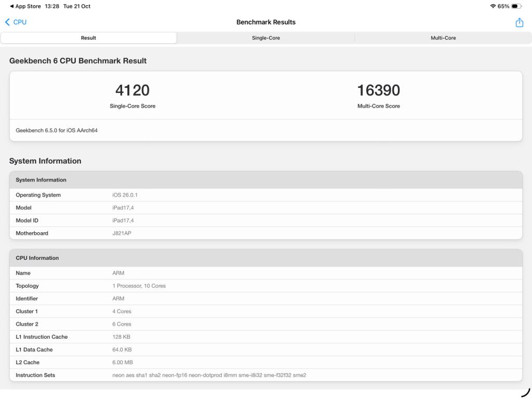Screen dimensions: 532x399
Task: Tap the back chevron next to CPU
Action: 7,22
